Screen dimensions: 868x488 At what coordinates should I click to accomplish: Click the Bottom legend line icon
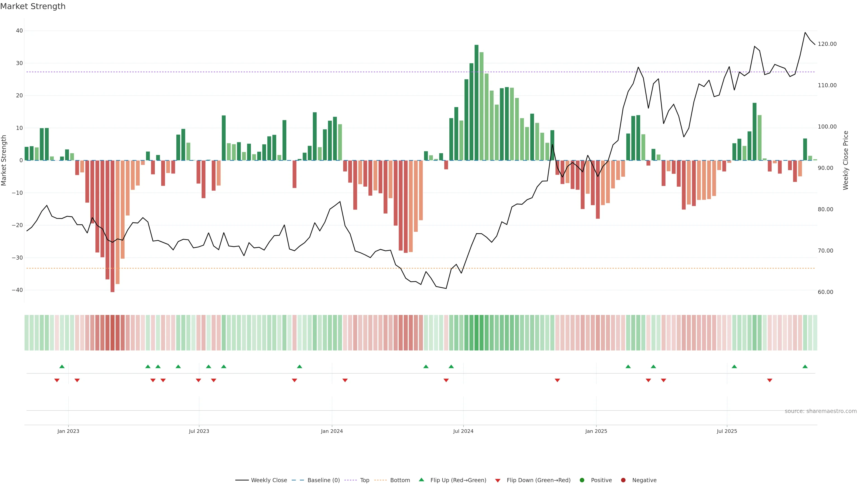click(x=380, y=480)
